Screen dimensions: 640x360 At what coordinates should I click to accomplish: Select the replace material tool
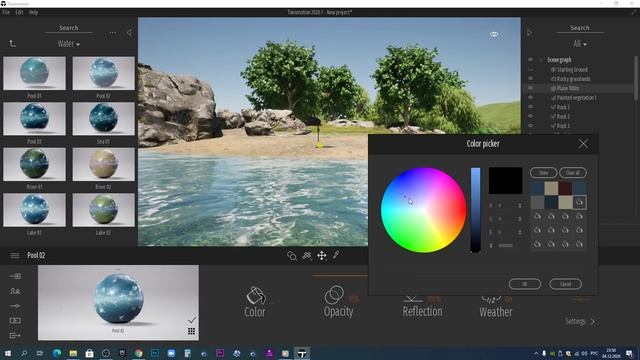(x=307, y=256)
